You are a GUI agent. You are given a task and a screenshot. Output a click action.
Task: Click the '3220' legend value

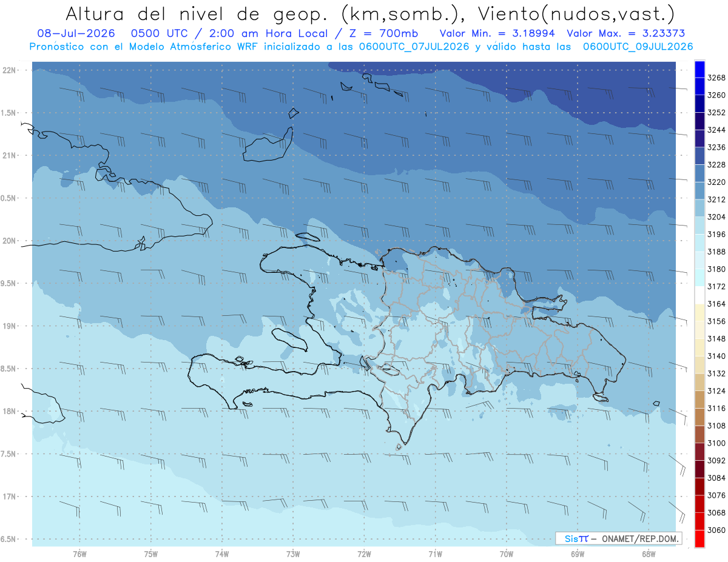coord(716,182)
